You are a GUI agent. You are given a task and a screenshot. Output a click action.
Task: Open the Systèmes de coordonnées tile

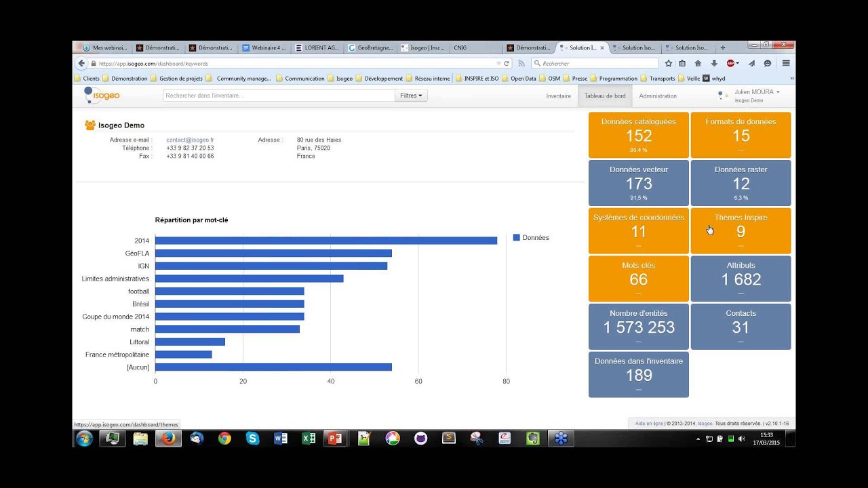[x=639, y=231]
